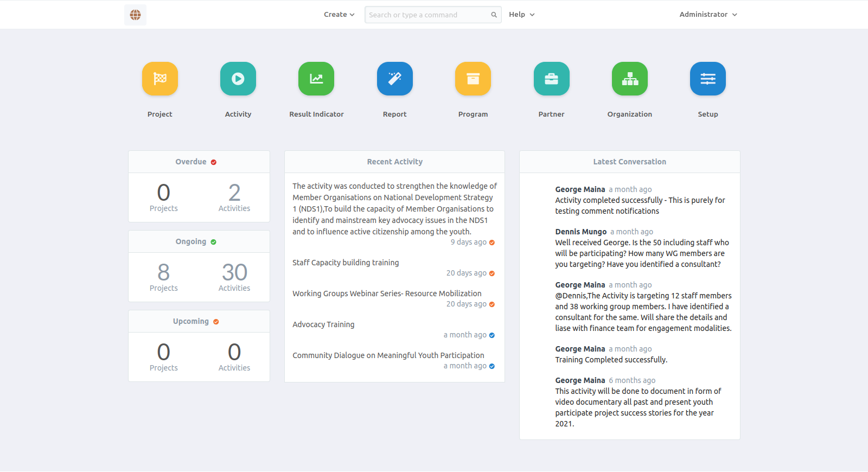Open the Partner module icon
Viewport: 868px width, 472px height.
coord(552,79)
